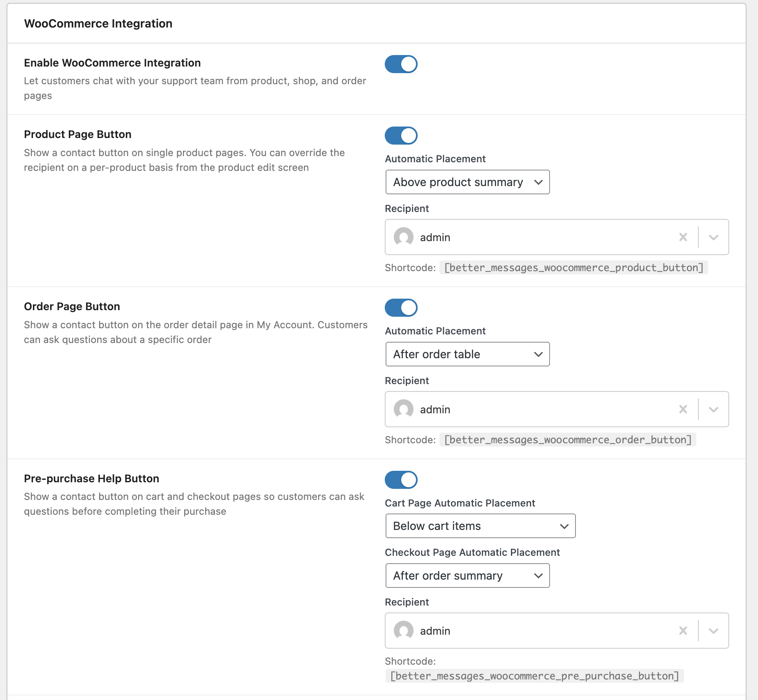Clear admin recipient for Product Page Button
The height and width of the screenshot is (700, 758).
[x=683, y=237]
